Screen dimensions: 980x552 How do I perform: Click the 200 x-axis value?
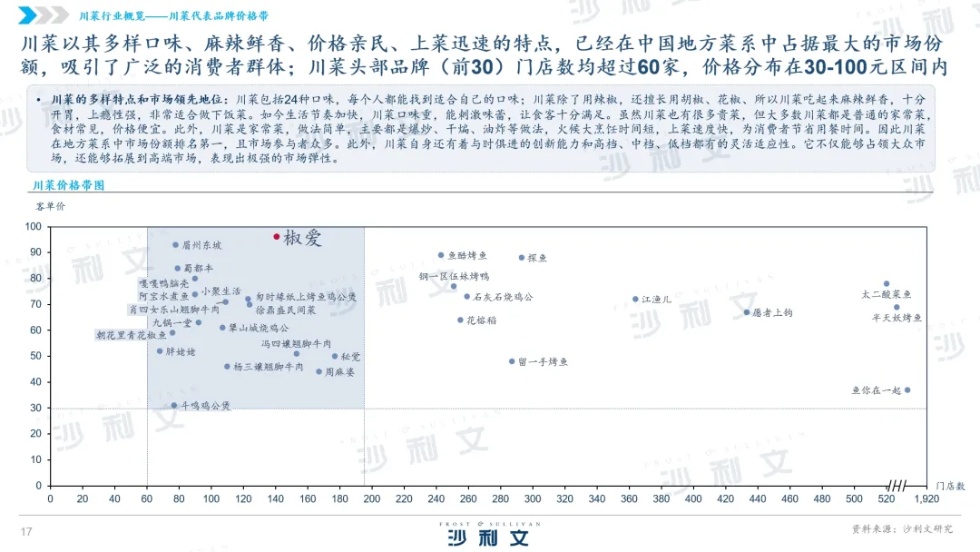pyautogui.click(x=372, y=498)
